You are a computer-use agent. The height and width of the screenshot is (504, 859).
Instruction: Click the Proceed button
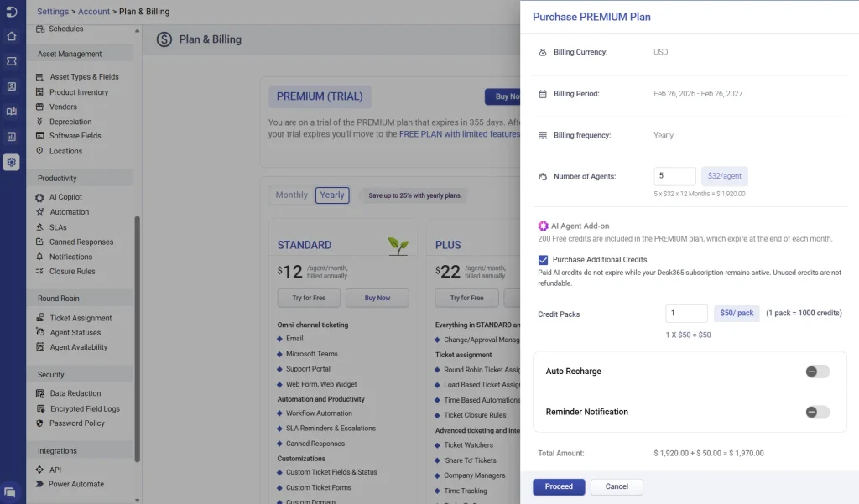pos(559,486)
